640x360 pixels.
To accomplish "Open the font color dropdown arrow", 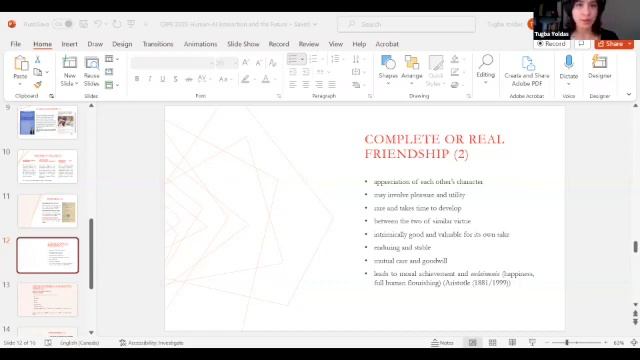I will 275,79.
